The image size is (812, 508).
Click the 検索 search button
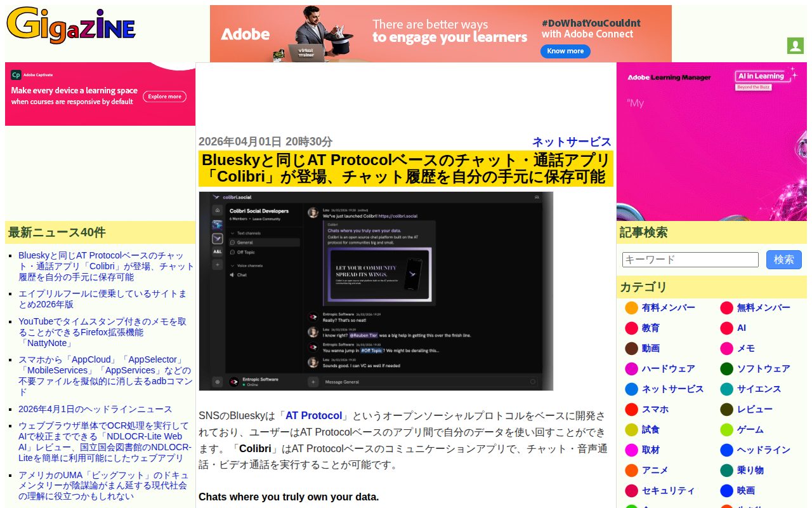click(784, 260)
